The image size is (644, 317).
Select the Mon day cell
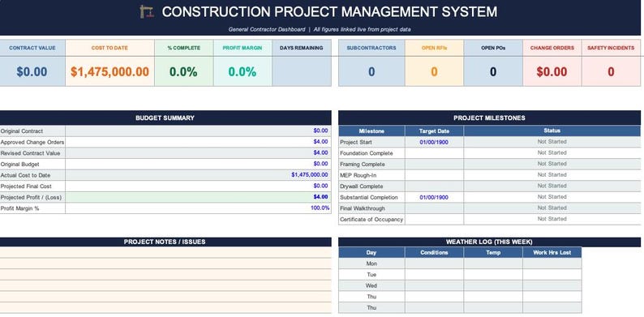pos(371,263)
